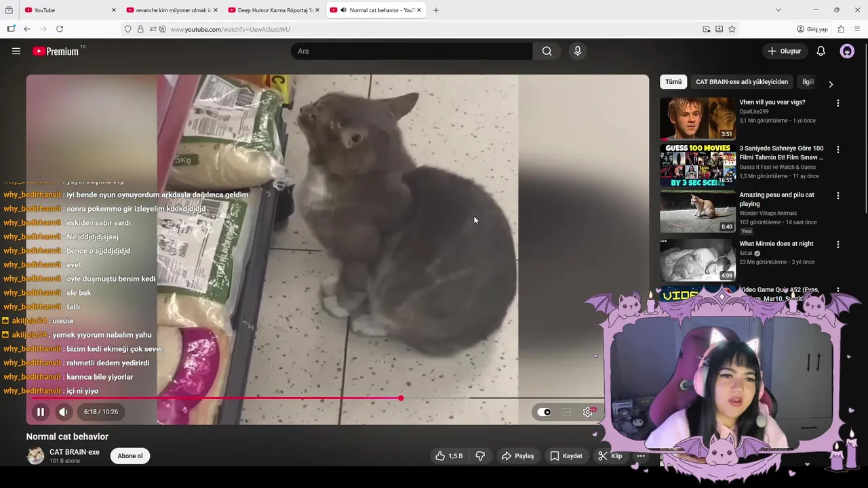
Task: Toggle the autoplay switch in the player
Action: tap(545, 411)
